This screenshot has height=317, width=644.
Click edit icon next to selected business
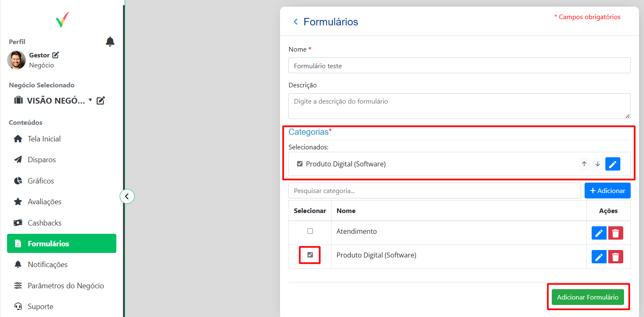click(x=101, y=100)
